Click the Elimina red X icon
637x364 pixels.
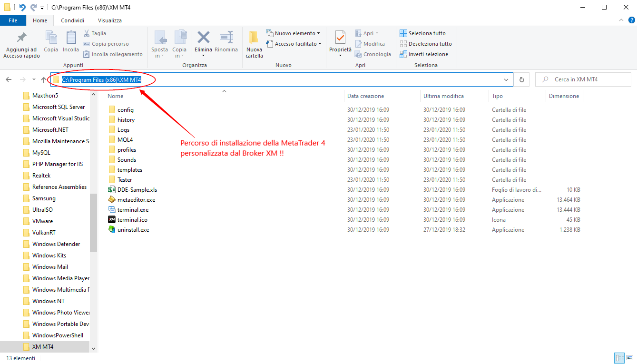tap(204, 38)
